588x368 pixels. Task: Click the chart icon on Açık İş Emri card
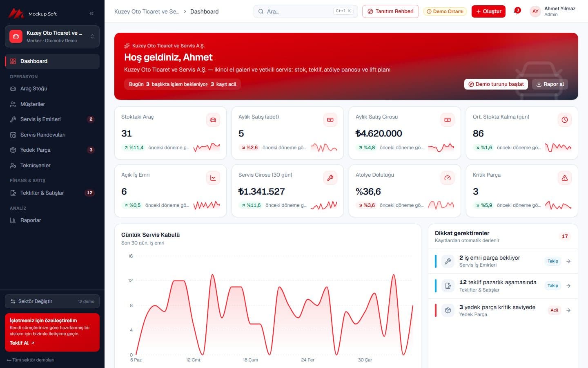[213, 178]
